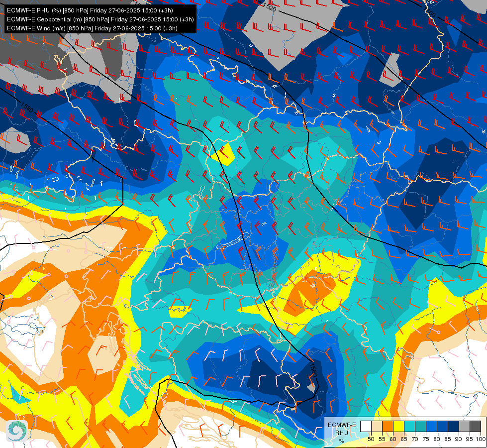Click the ECMWF-E legend title text
This screenshot has width=487, height=448.
(342, 425)
